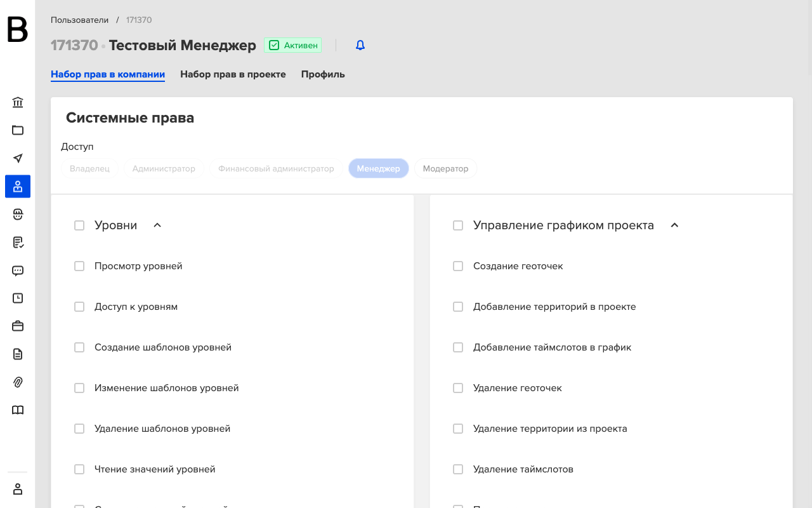Open the checklist document sidebar icon
Screen dimensions: 812x508
coord(18,243)
